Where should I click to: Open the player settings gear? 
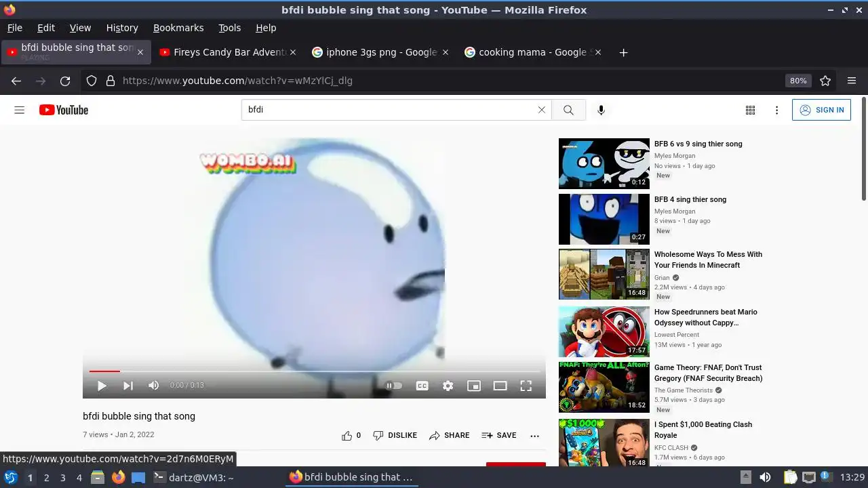point(448,386)
